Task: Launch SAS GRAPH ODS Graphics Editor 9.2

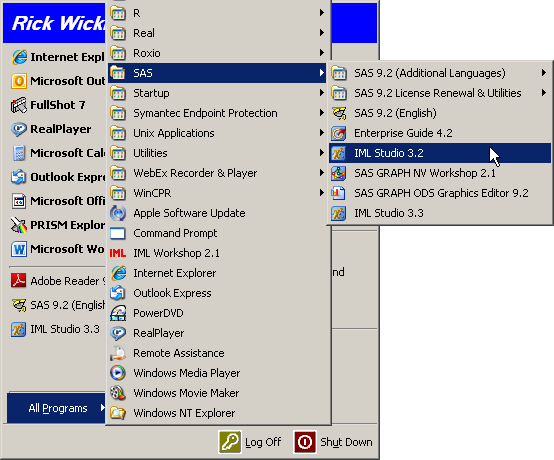Action: click(440, 193)
